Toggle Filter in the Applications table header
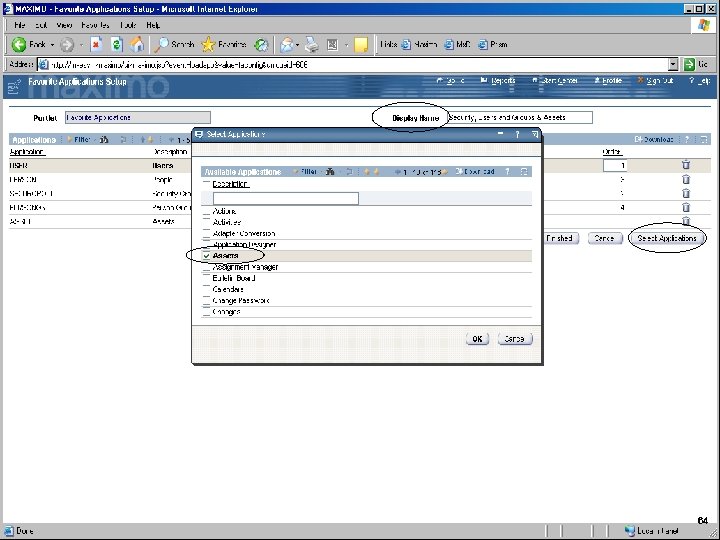Image resolution: width=720 pixels, height=540 pixels. (x=78, y=139)
